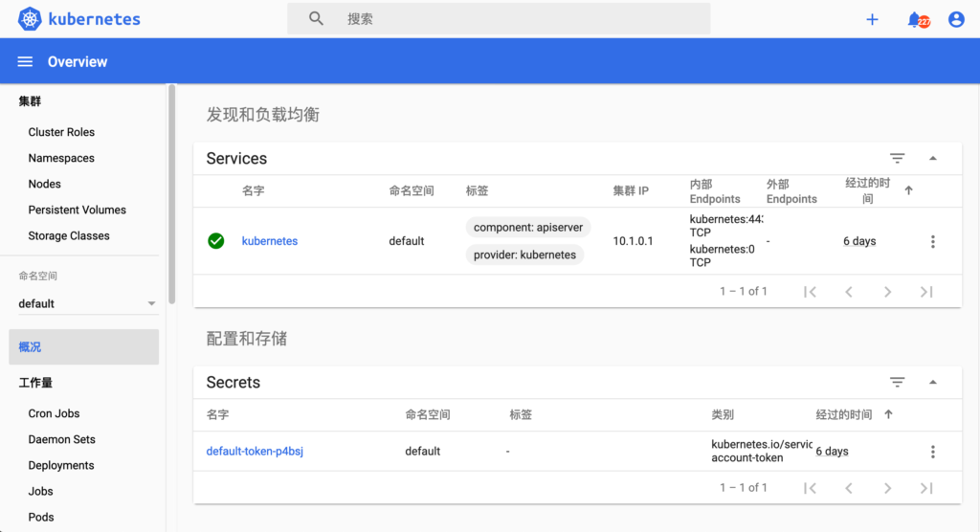This screenshot has height=532, width=980.
Task: Filter the Secrets table
Action: pos(898,382)
